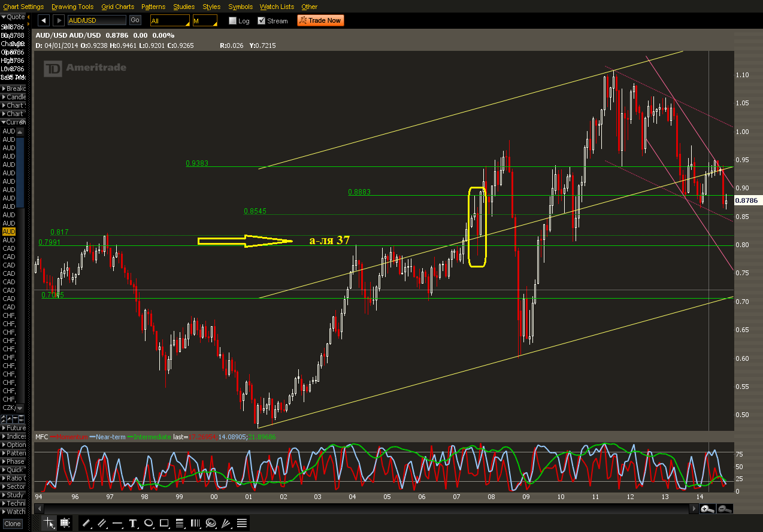
Task: Pick the text annotation tool
Action: pyautogui.click(x=133, y=523)
